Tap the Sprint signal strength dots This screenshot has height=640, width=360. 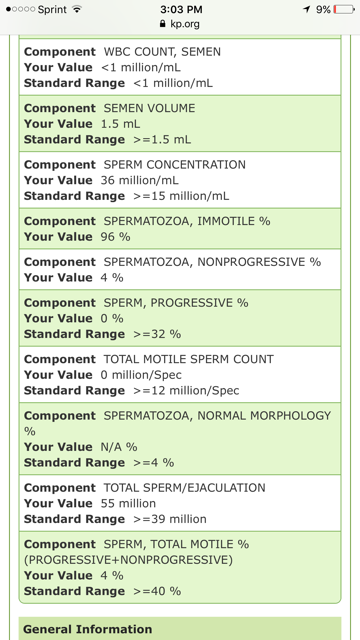point(20,9)
